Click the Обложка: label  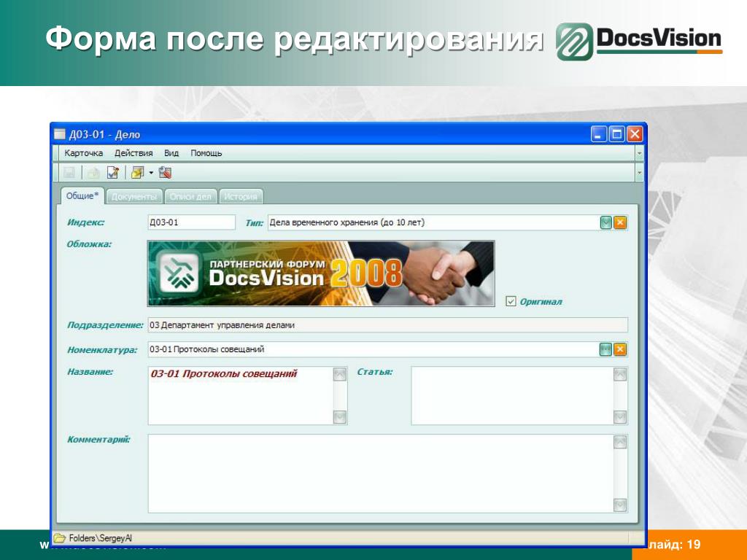pyautogui.click(x=89, y=244)
